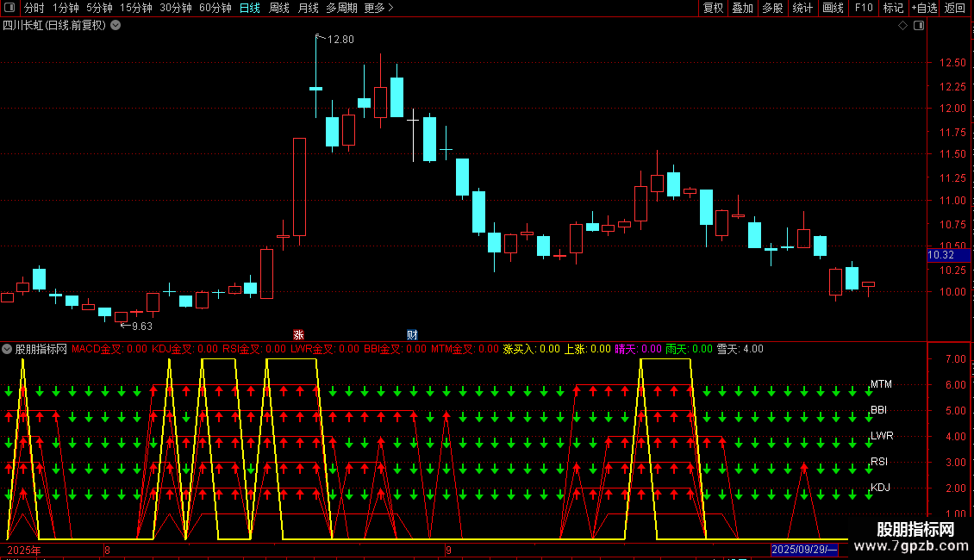Screen dimensions: 974x560
Task: Activate the 画线 drawing tool
Action: 833,8
